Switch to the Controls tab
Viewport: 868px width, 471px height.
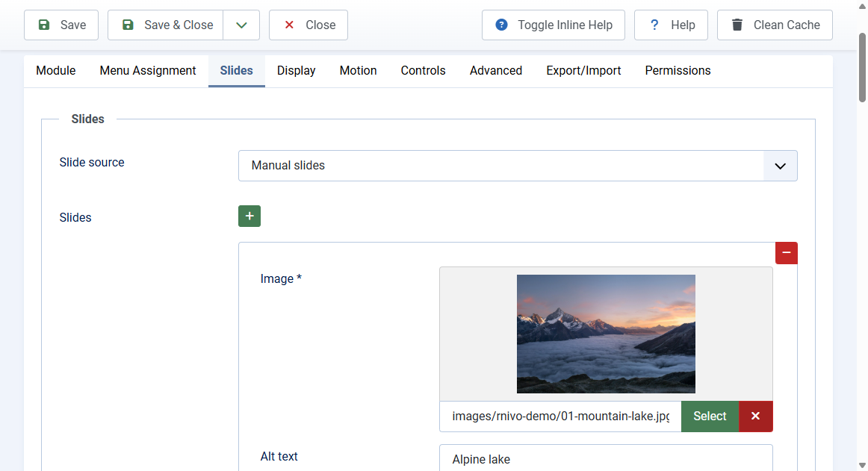(423, 71)
